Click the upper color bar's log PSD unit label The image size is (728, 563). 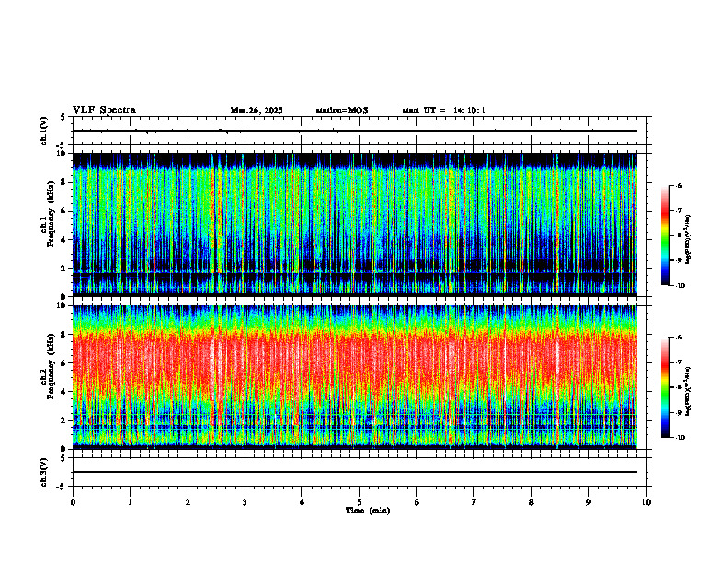pos(689,240)
